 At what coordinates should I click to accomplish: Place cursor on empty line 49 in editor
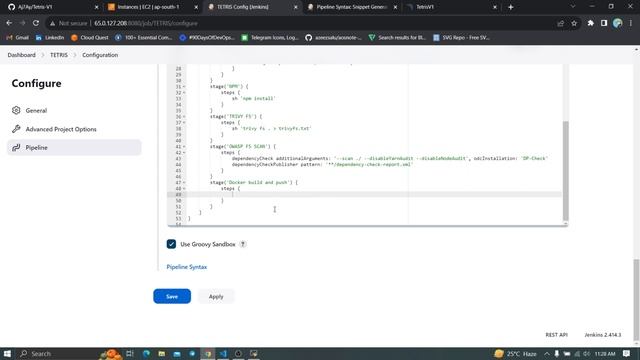coord(374,195)
